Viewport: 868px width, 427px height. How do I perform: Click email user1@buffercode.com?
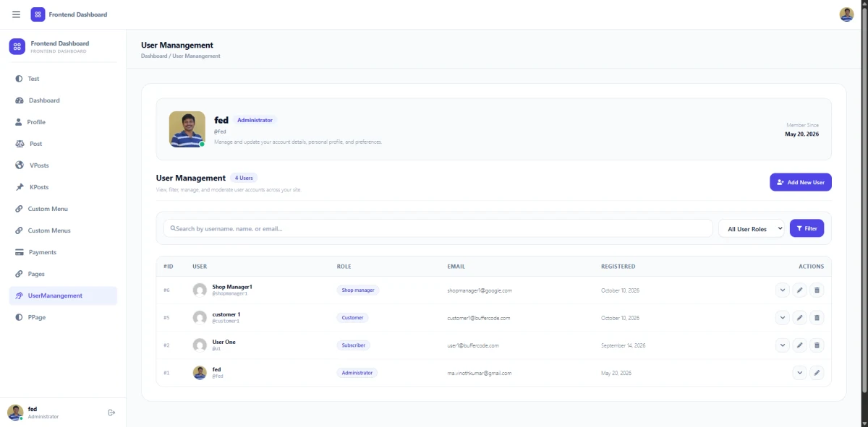click(473, 345)
